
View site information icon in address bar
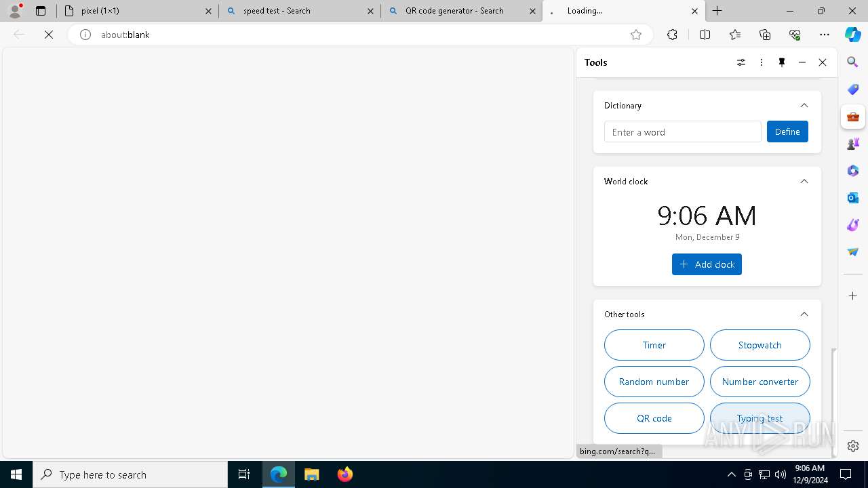pos(85,35)
